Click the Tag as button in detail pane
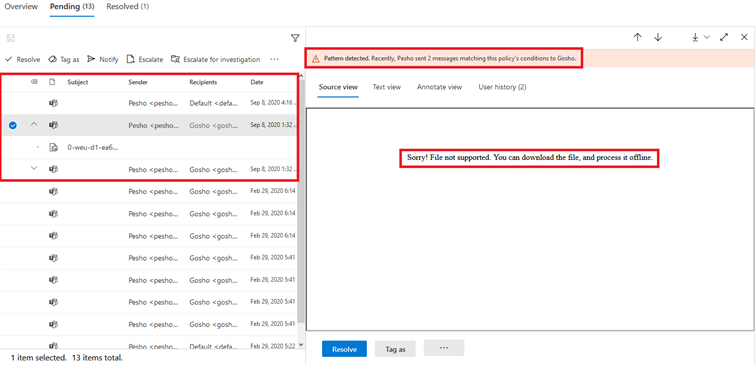 tap(395, 349)
